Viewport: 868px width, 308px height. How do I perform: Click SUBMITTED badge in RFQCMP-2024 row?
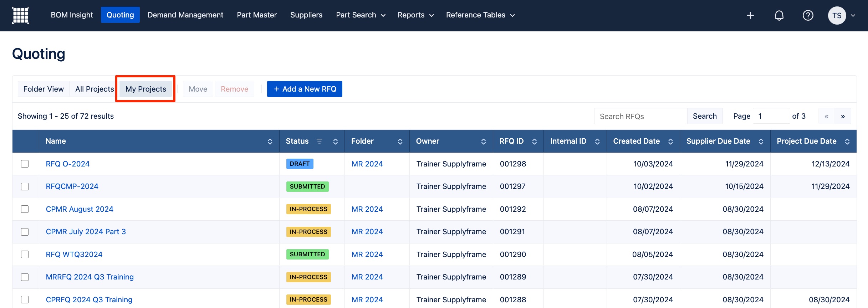(307, 186)
